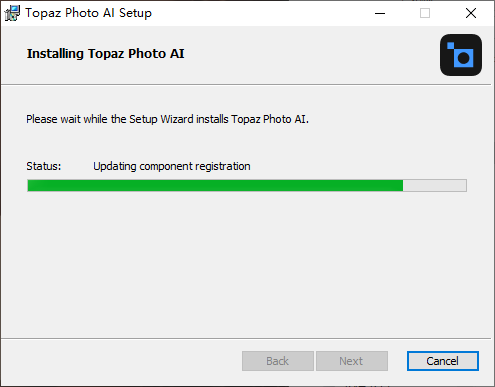Click the black circle inside the logo
This screenshot has width=495, height=387.
coord(463,58)
